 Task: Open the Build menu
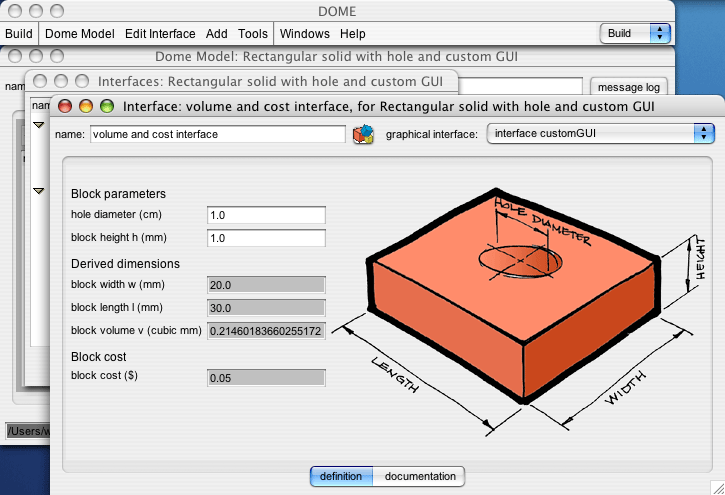[19, 34]
